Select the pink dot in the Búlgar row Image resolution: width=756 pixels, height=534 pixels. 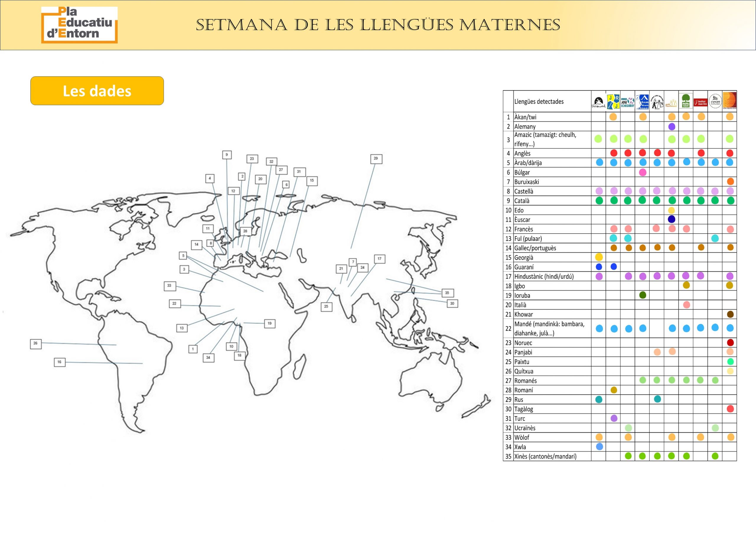click(x=642, y=172)
